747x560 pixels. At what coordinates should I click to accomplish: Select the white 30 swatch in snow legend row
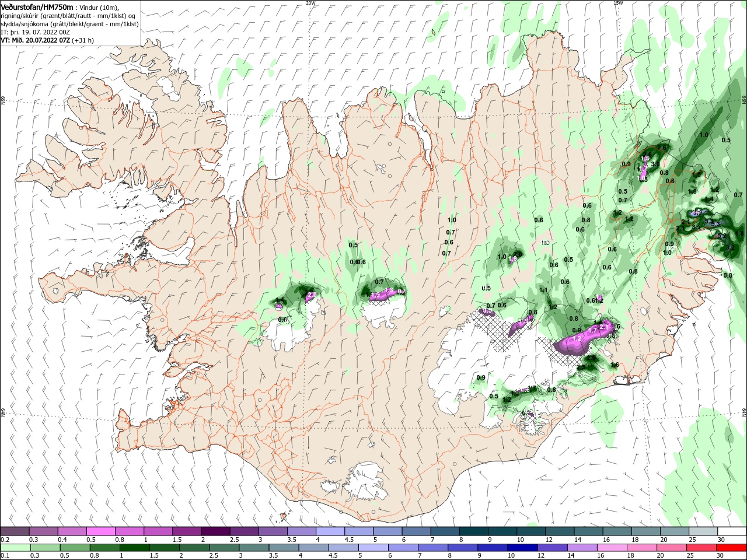pyautogui.click(x=732, y=531)
